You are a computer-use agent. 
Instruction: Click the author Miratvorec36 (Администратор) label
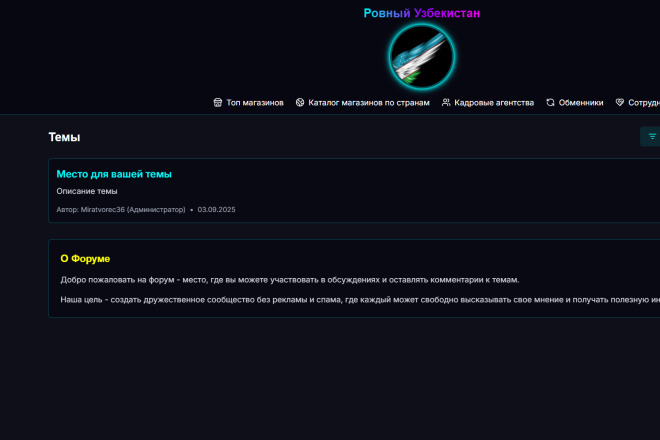[x=121, y=210]
